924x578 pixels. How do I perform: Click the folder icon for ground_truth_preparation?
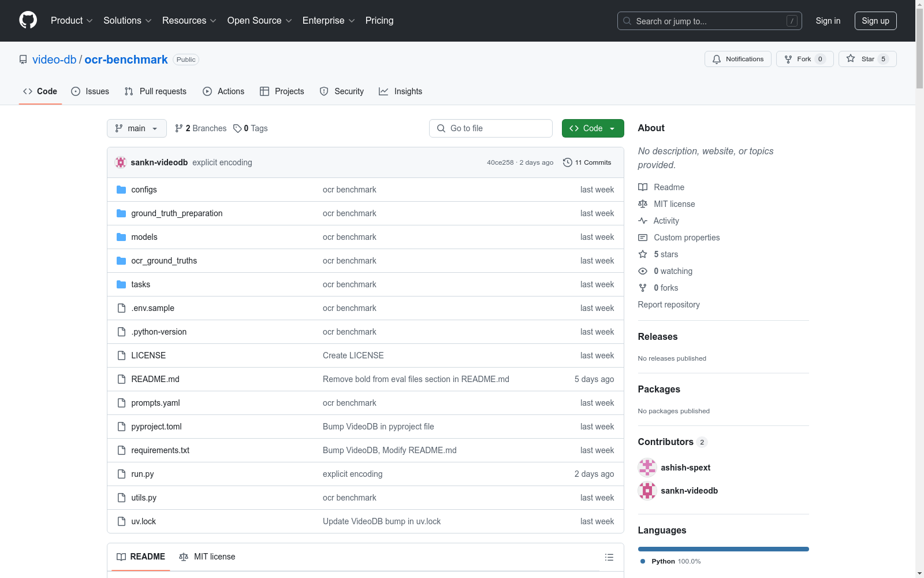pyautogui.click(x=121, y=213)
